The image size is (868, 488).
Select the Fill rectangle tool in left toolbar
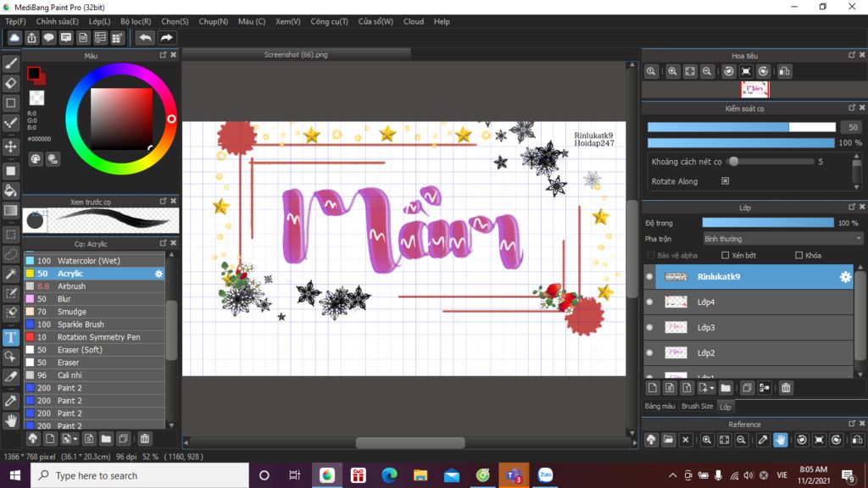point(10,171)
